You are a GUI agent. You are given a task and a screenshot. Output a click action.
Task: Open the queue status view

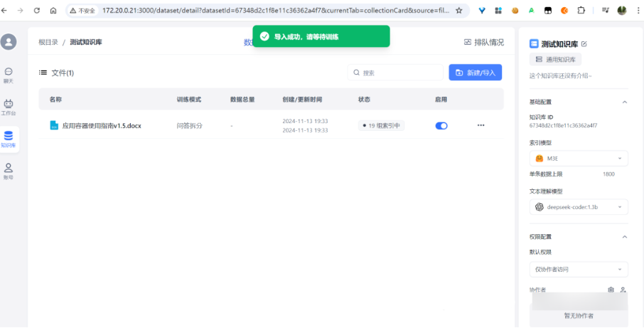click(x=484, y=42)
